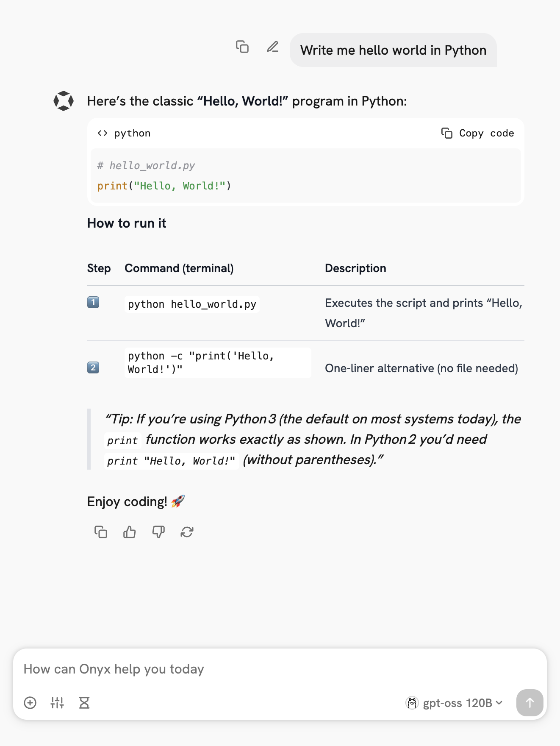Screen dimensions: 560x746
Task: Click the Copy code button
Action: 477,133
